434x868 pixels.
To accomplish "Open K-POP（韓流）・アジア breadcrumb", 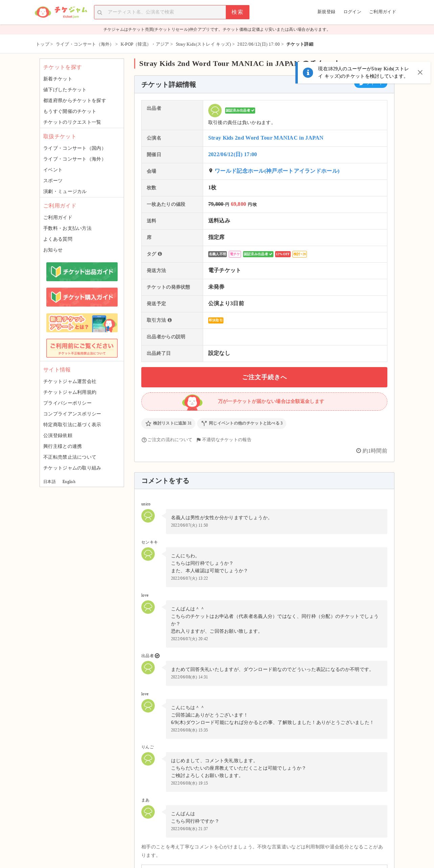I will click(145, 44).
